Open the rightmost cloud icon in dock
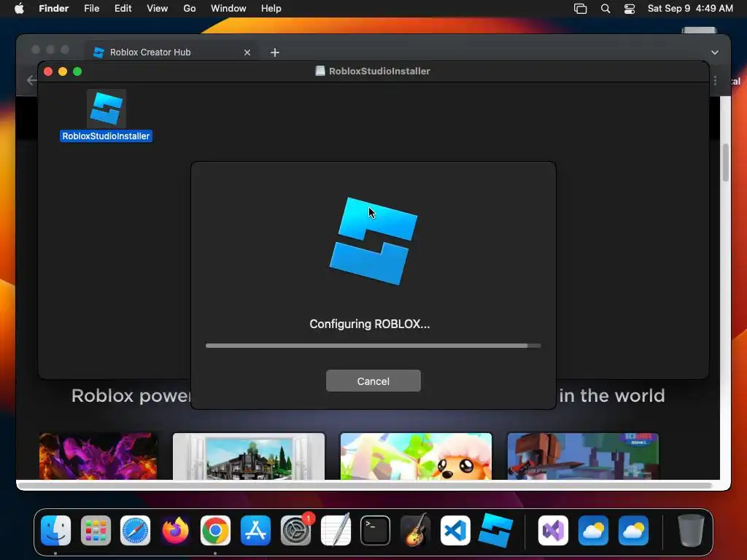 633,530
